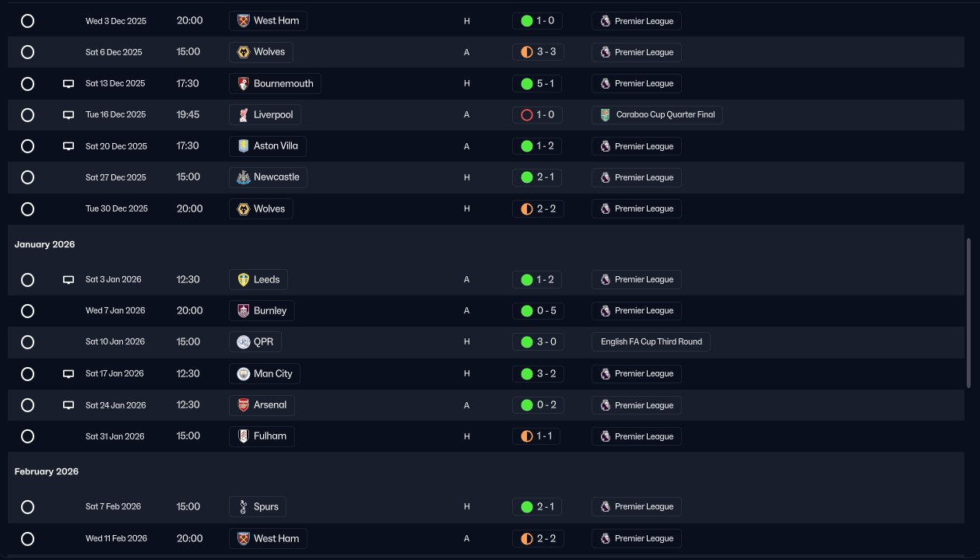Click the Spurs cockerel badge
This screenshot has height=560, width=980.
point(243,507)
